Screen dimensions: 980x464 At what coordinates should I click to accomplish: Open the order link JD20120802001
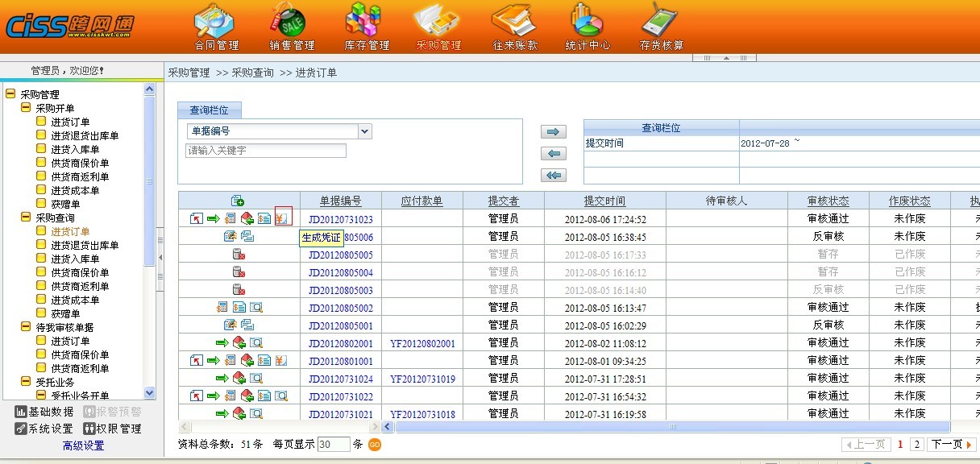click(x=340, y=343)
